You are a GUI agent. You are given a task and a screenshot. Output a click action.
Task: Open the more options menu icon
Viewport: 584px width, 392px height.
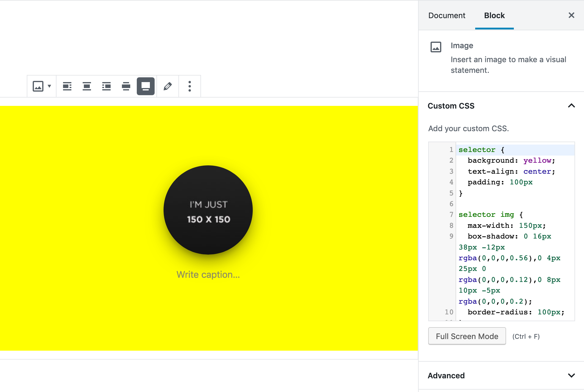click(x=190, y=86)
